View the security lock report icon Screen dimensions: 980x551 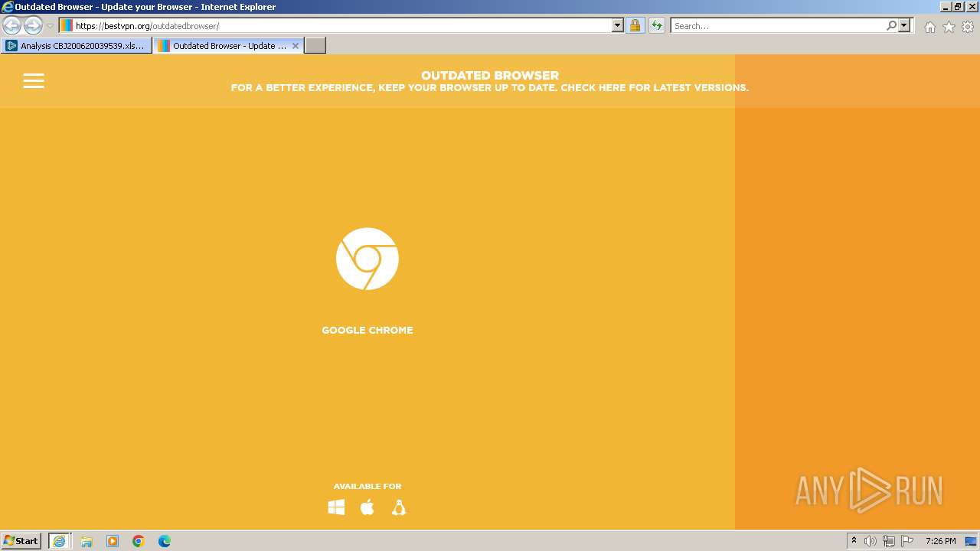click(x=635, y=25)
